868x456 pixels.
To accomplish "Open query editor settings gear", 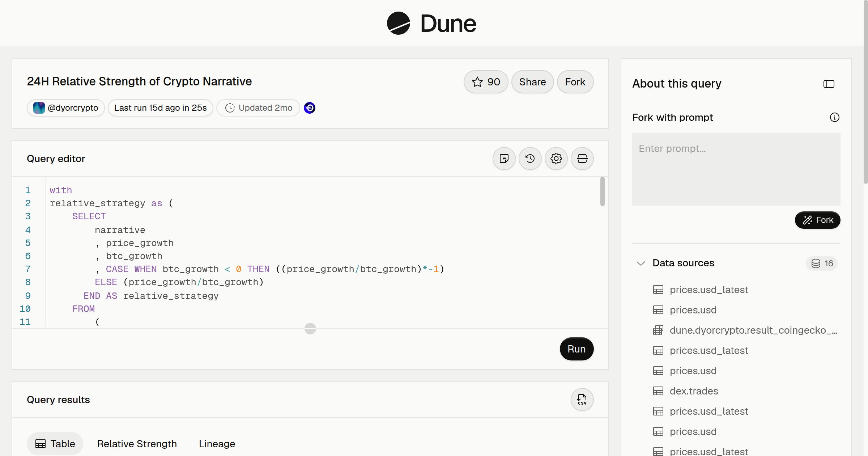I will pyautogui.click(x=556, y=159).
